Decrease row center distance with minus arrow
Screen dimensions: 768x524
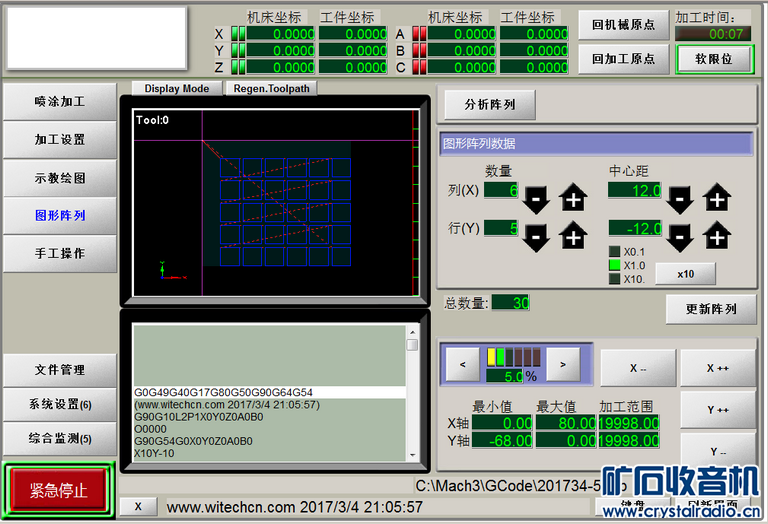point(680,237)
